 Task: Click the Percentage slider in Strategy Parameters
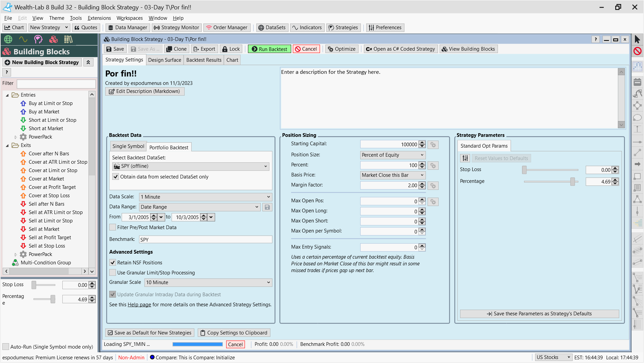point(573,182)
